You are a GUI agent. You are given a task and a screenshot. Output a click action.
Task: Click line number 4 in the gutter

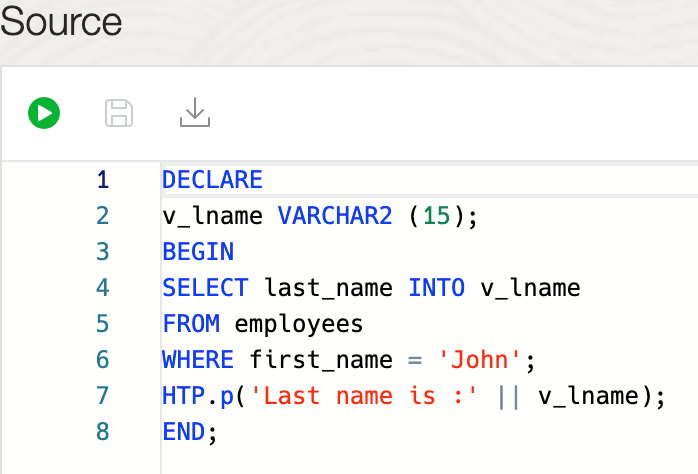(101, 288)
